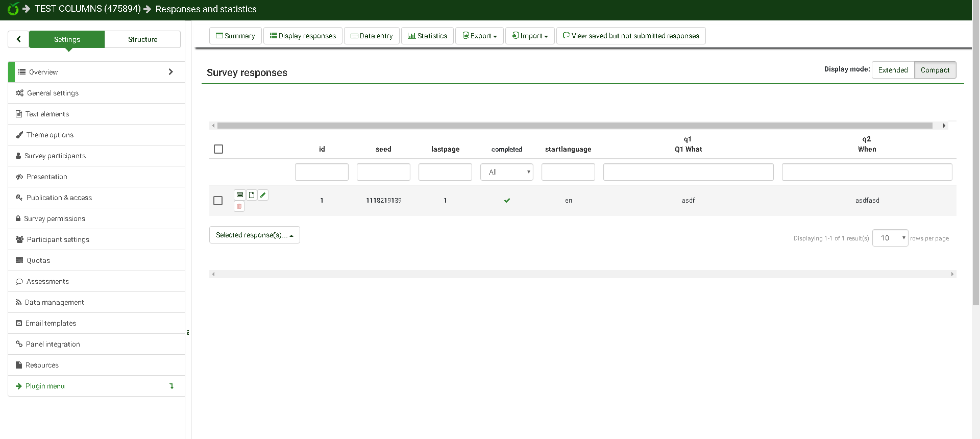Switch to the Structure tab
This screenshot has width=980, height=439.
tap(142, 39)
